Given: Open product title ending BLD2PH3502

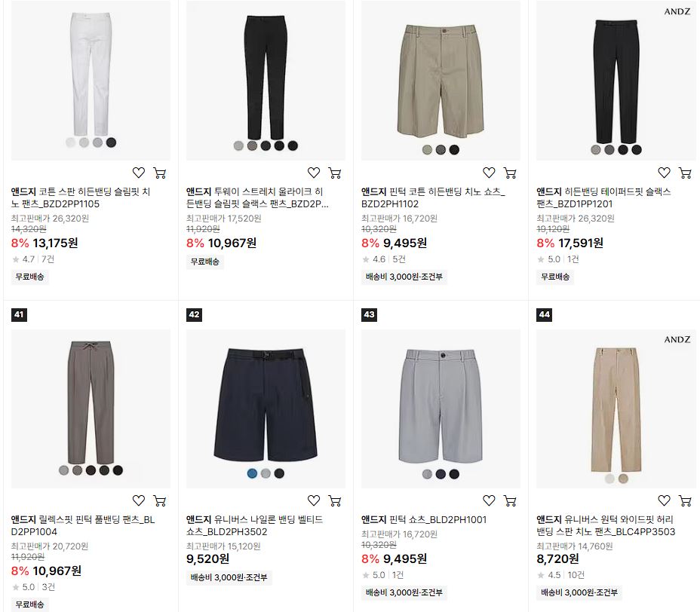Looking at the screenshot, I should tap(254, 525).
